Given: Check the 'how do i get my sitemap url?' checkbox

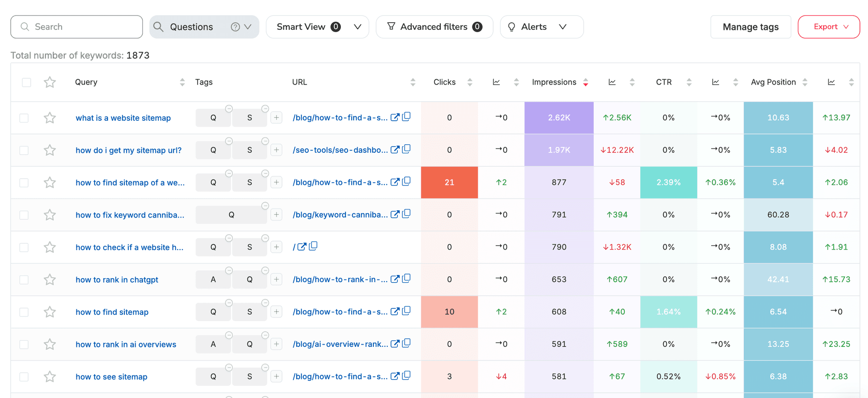Looking at the screenshot, I should [x=24, y=150].
